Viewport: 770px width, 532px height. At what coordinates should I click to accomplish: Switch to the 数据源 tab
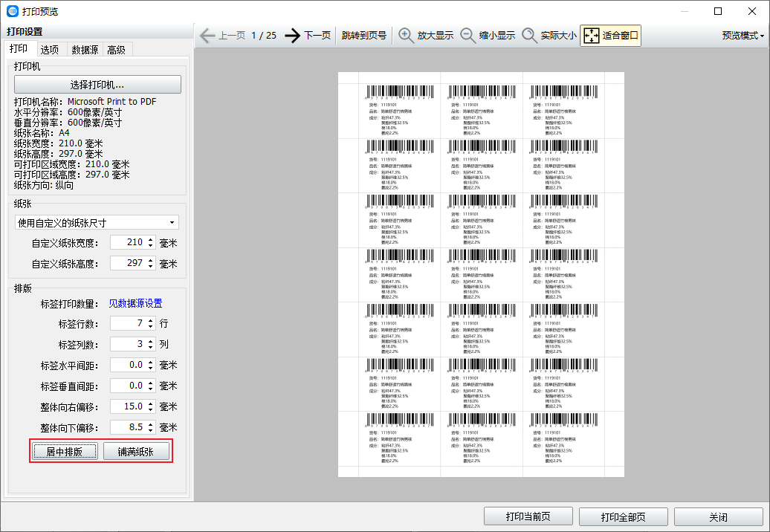click(x=85, y=50)
